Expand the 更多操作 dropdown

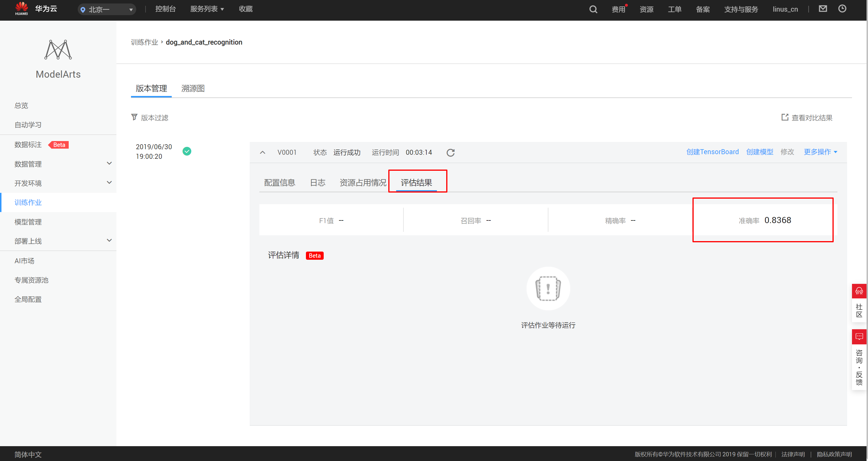coord(820,152)
